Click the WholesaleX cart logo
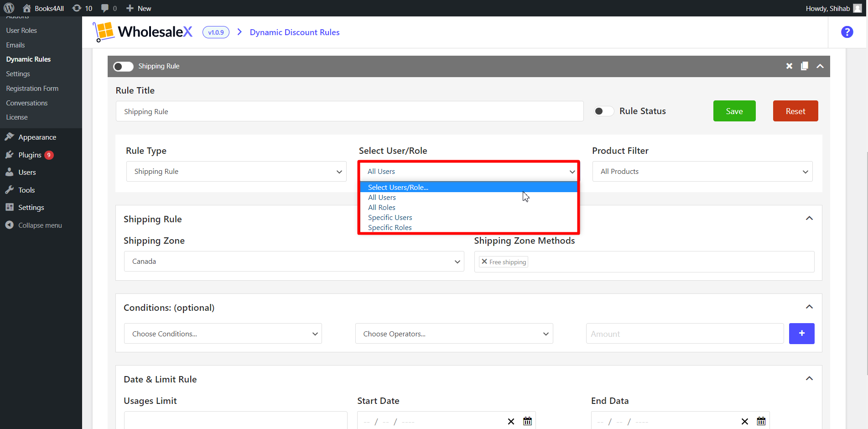 pos(103,32)
